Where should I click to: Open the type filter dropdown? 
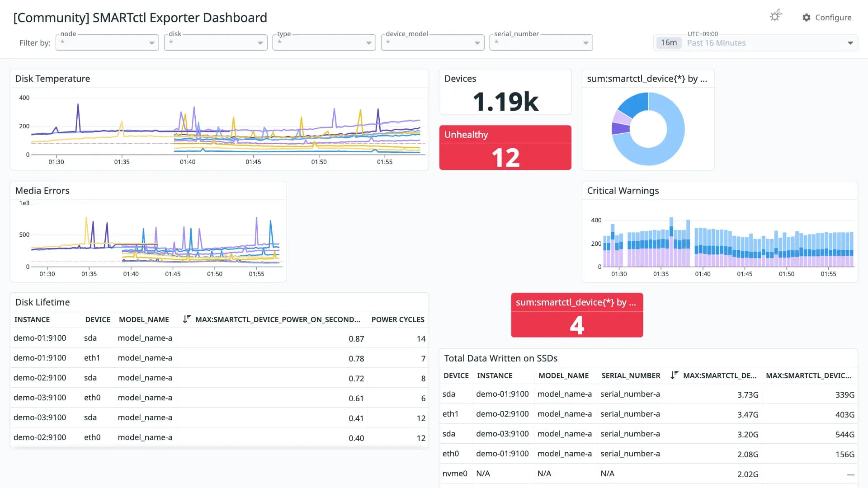tap(324, 42)
